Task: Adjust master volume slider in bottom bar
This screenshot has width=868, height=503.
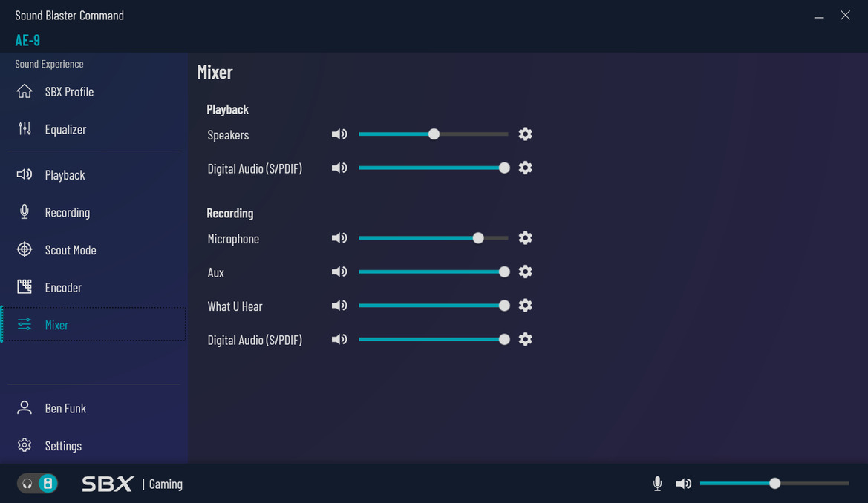Action: coord(774,484)
